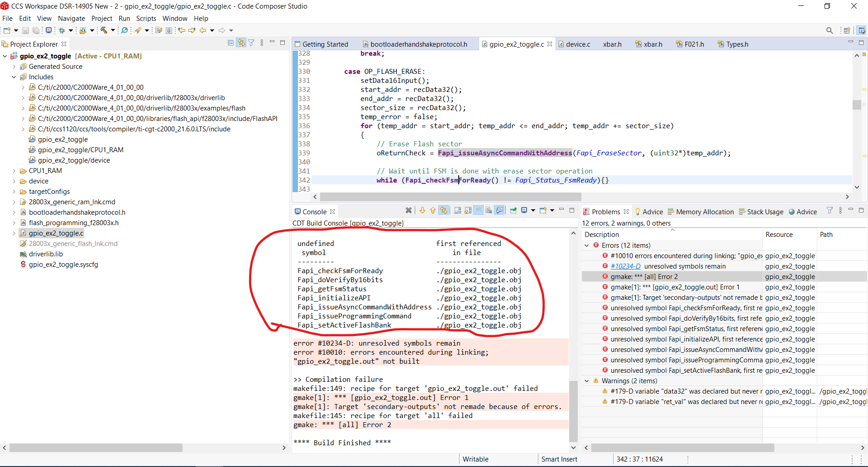Maximize the editor area pane icon

tap(861, 42)
